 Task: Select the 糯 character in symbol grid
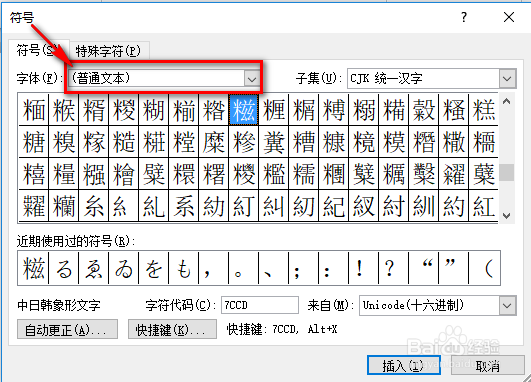tap(304, 173)
